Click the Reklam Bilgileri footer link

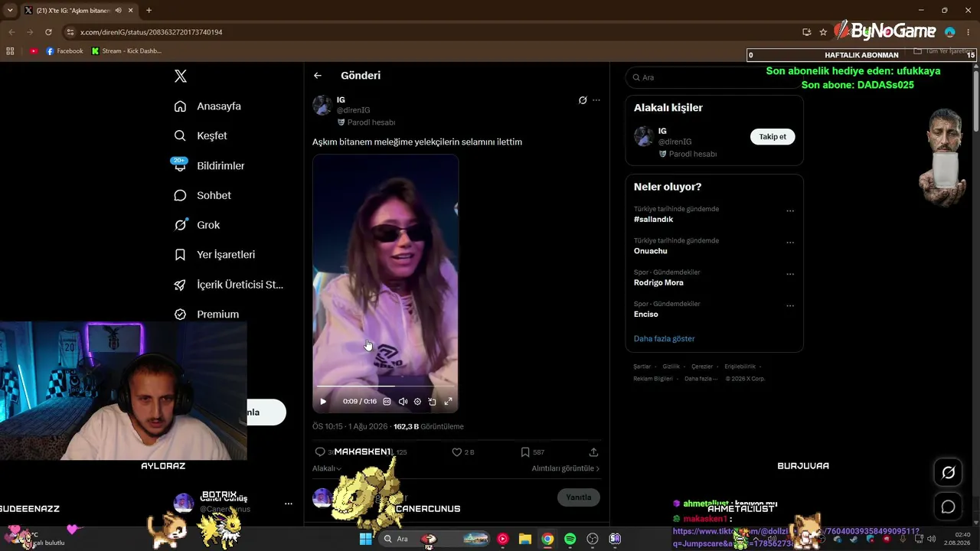pos(653,379)
